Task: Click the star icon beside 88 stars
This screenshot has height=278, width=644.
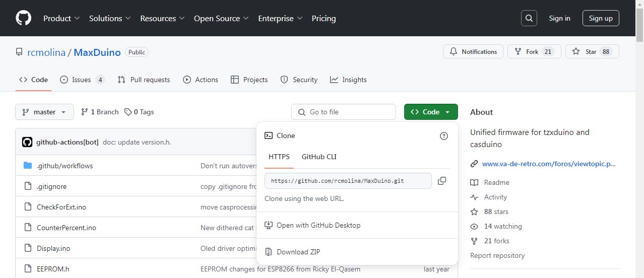Action: click(474, 212)
